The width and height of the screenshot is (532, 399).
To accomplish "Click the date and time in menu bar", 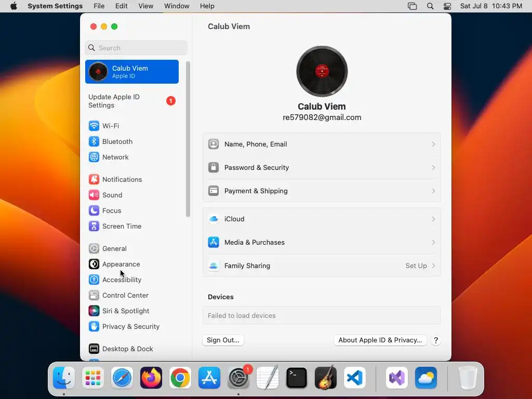I will [491, 6].
